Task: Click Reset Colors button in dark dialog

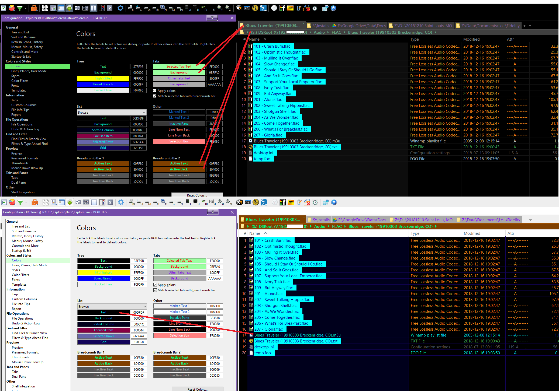Action: pyautogui.click(x=197, y=195)
